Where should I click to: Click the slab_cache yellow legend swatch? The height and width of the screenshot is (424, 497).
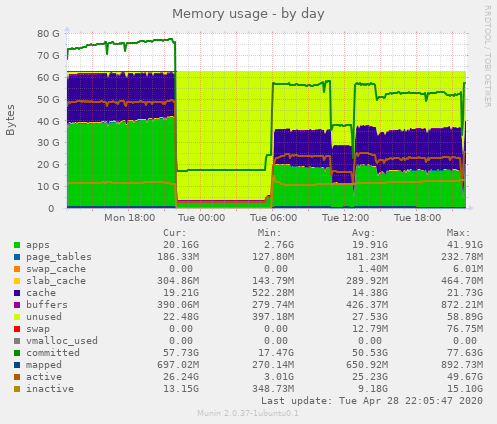(x=17, y=281)
